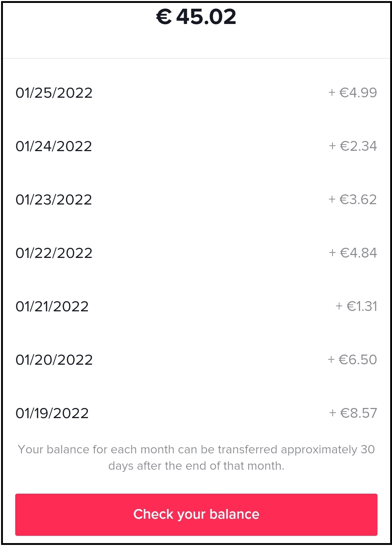This screenshot has height=546, width=392.
Task: Click the + €4.99 earning amount
Action: point(352,93)
